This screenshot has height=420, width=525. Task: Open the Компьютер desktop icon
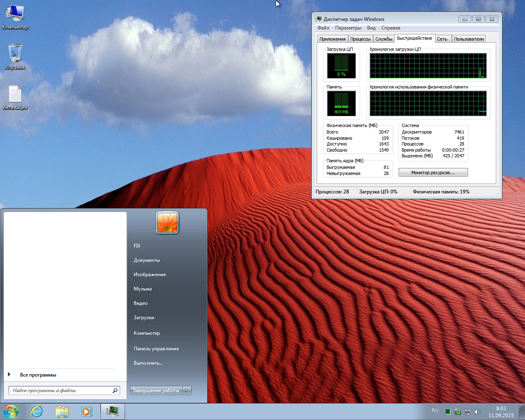[15, 14]
